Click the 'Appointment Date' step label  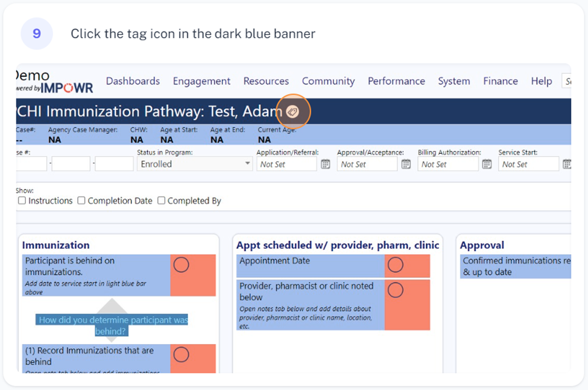click(x=274, y=260)
